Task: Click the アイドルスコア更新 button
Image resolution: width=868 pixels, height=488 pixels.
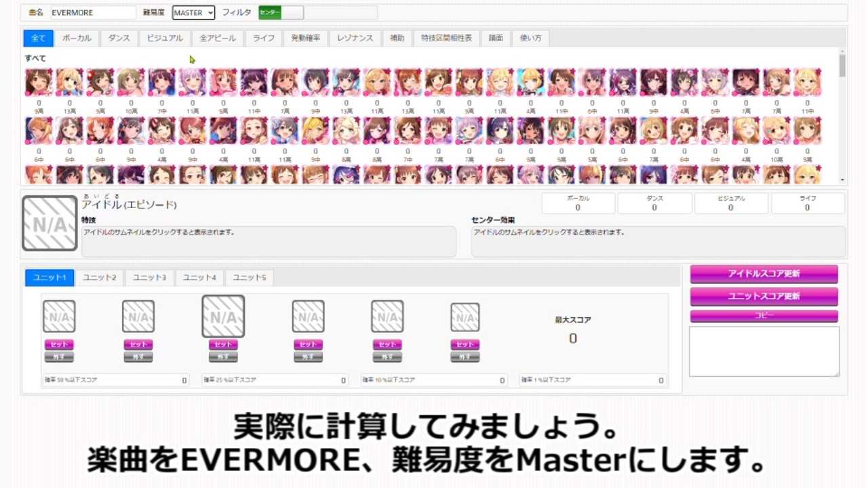Action: 764,274
